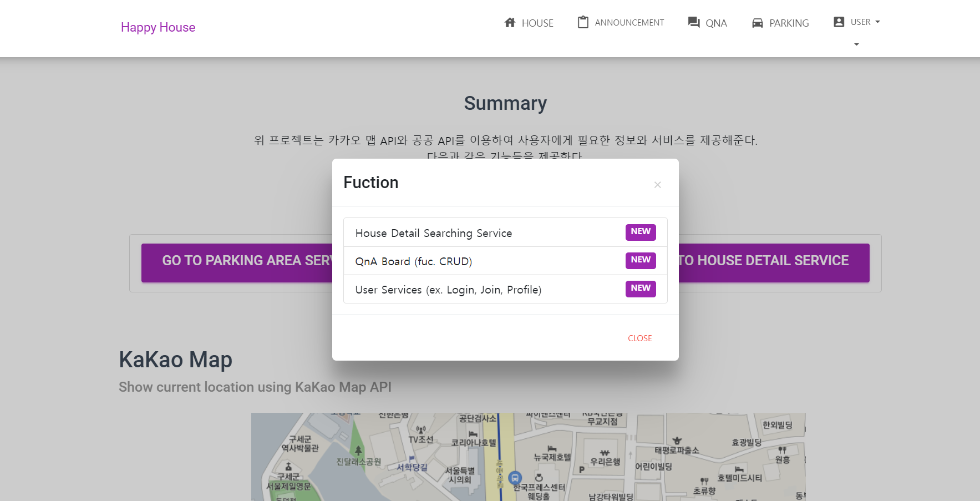The width and height of the screenshot is (980, 501).
Task: Click the PARKING car icon
Action: tap(757, 23)
